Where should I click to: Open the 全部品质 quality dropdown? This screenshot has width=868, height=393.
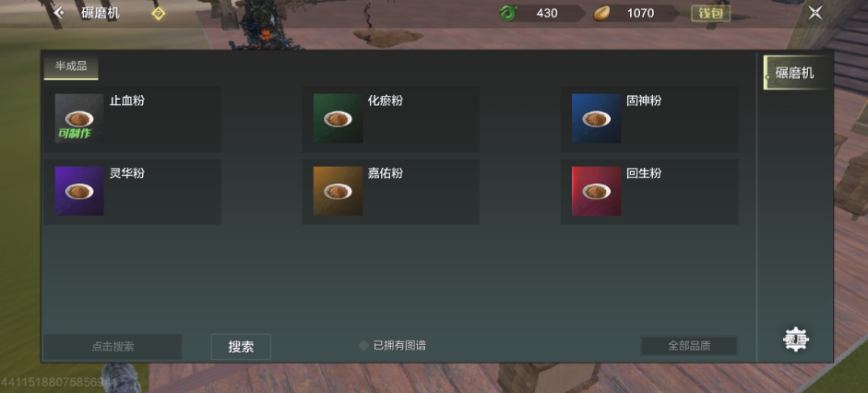pyautogui.click(x=689, y=346)
